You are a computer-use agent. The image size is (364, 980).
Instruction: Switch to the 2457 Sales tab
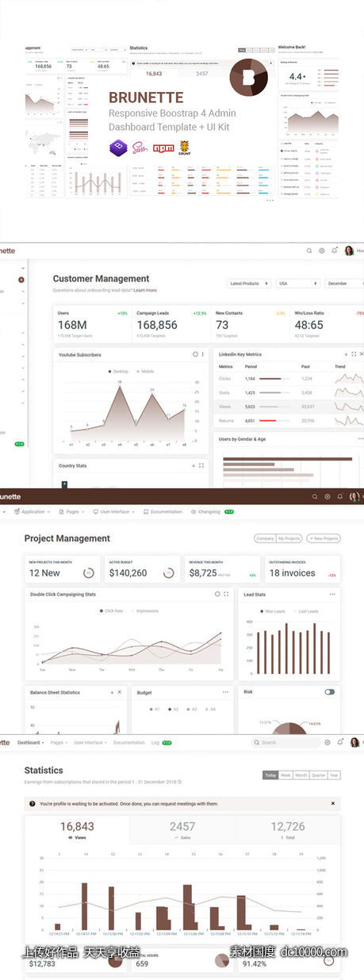pos(182,831)
